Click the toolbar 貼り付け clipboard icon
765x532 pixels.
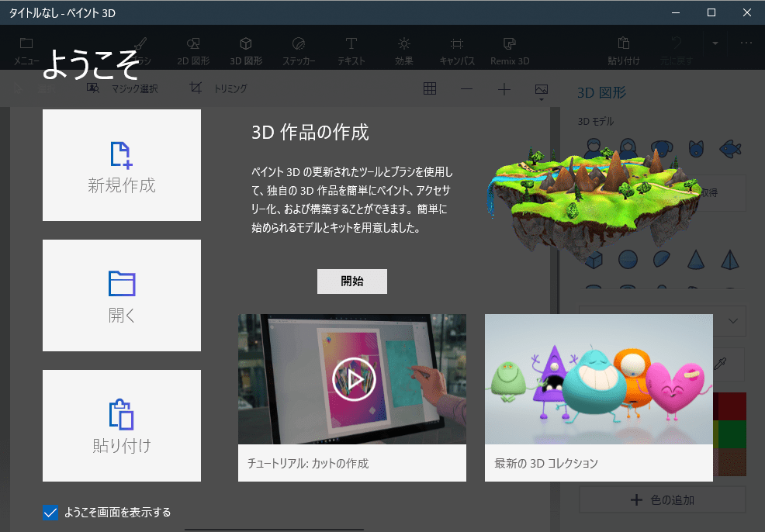(624, 43)
